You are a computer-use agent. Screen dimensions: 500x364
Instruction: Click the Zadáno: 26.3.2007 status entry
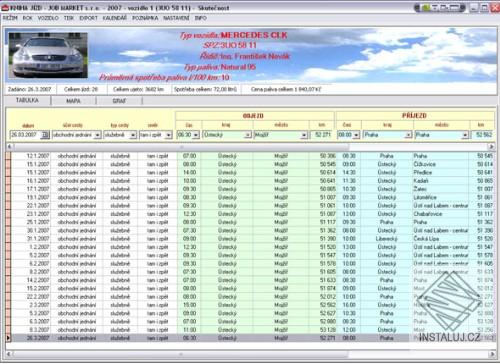coord(29,89)
